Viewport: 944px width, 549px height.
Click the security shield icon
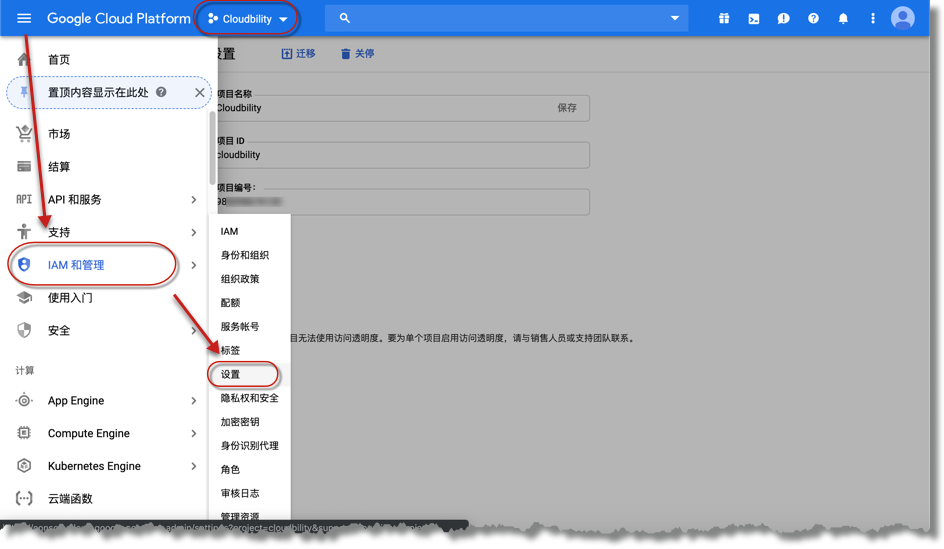click(24, 330)
